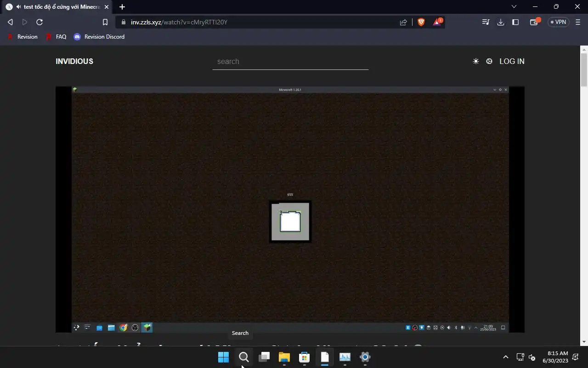Click the address bar URL

pos(179,22)
